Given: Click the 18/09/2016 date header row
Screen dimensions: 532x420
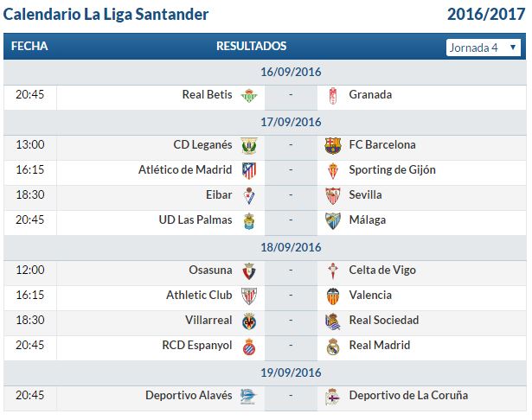Looking at the screenshot, I should [x=265, y=248].
